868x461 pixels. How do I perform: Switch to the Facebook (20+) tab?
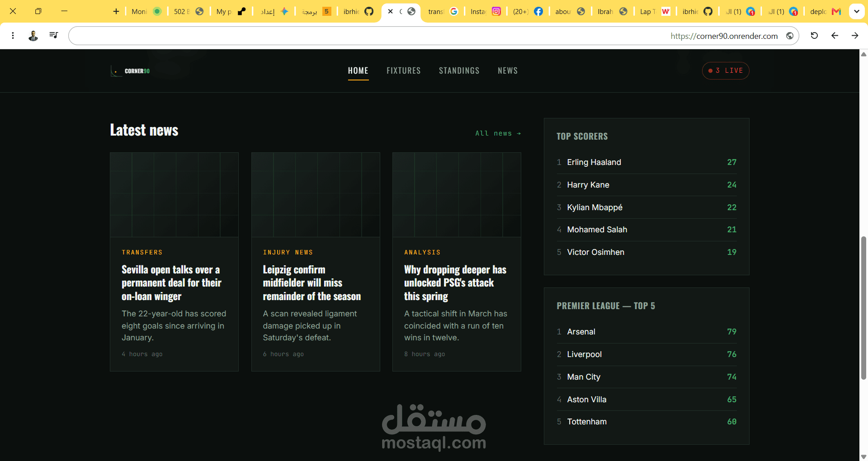pyautogui.click(x=528, y=11)
